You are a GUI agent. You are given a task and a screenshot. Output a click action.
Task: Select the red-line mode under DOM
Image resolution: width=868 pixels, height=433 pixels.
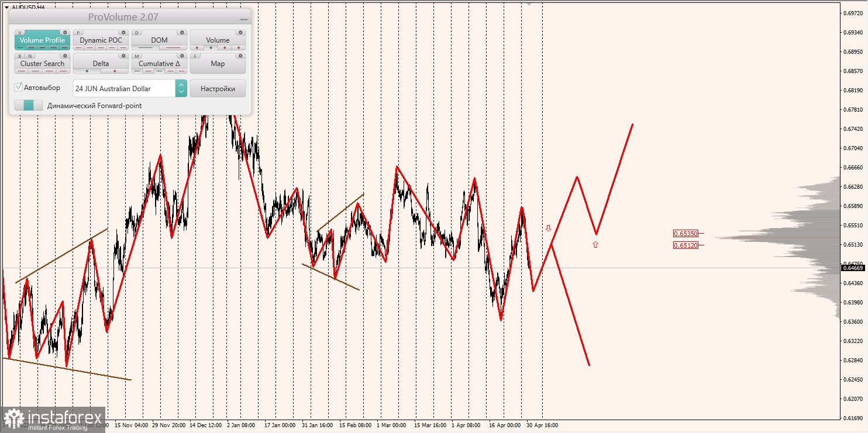tap(173, 47)
